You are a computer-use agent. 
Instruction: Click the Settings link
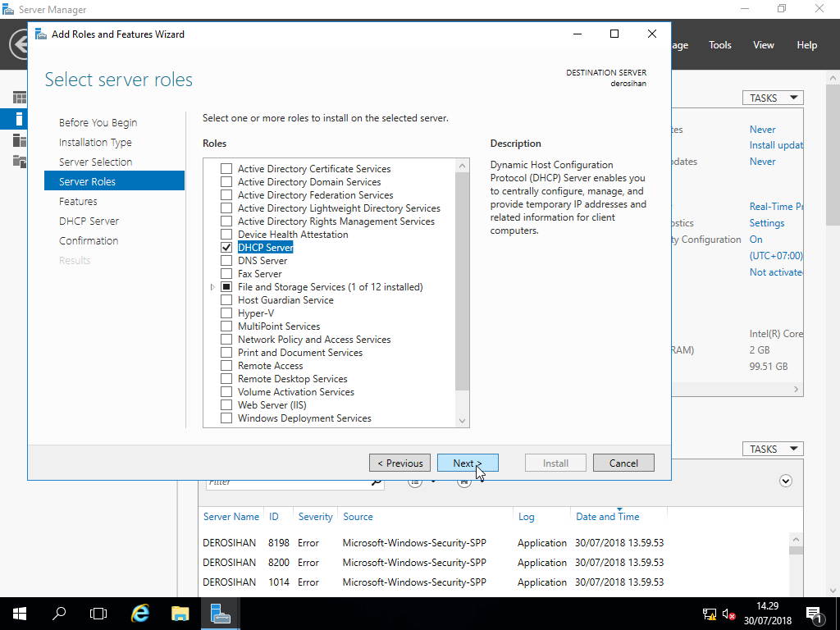pos(767,223)
